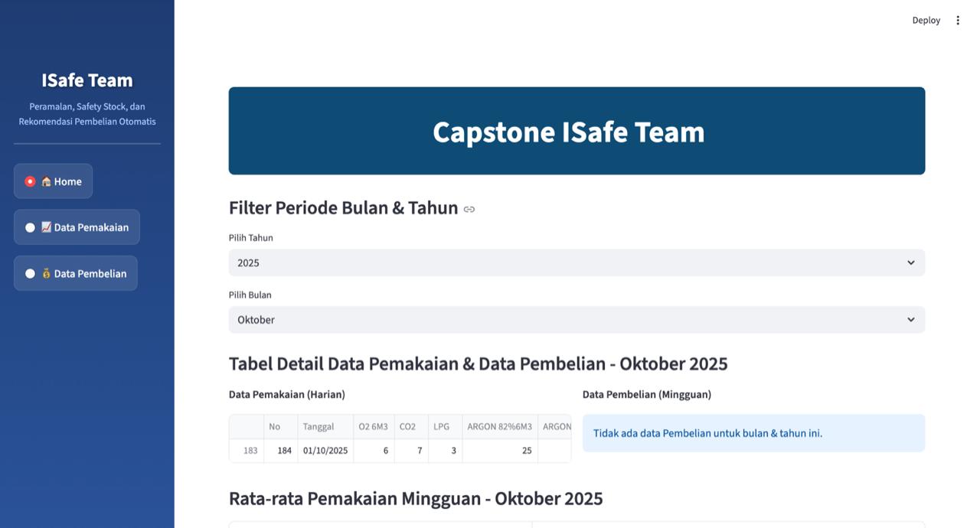Select the Data Pembelian radio option

coord(75,272)
